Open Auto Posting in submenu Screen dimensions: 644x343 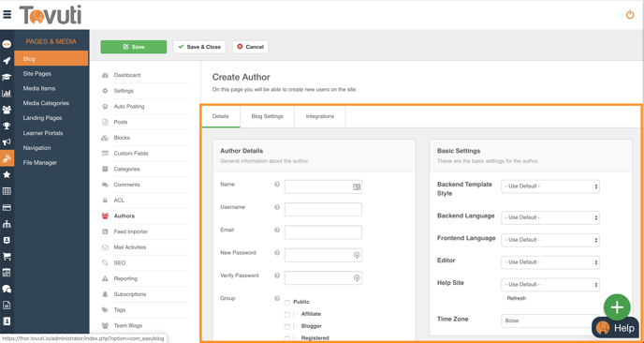point(129,107)
